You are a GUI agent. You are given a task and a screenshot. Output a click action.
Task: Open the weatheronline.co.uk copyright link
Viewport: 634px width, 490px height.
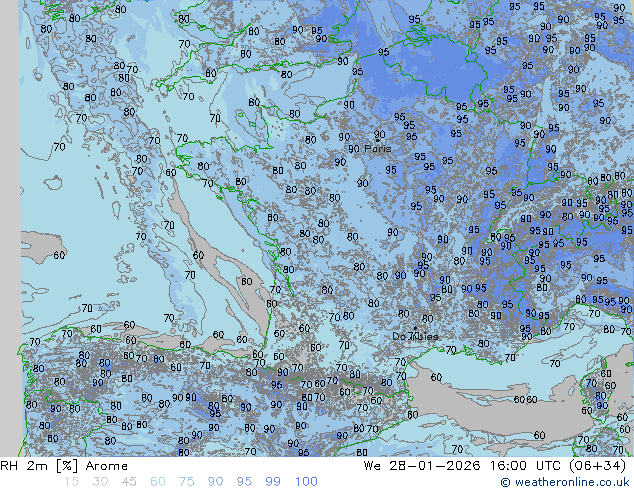(564, 482)
